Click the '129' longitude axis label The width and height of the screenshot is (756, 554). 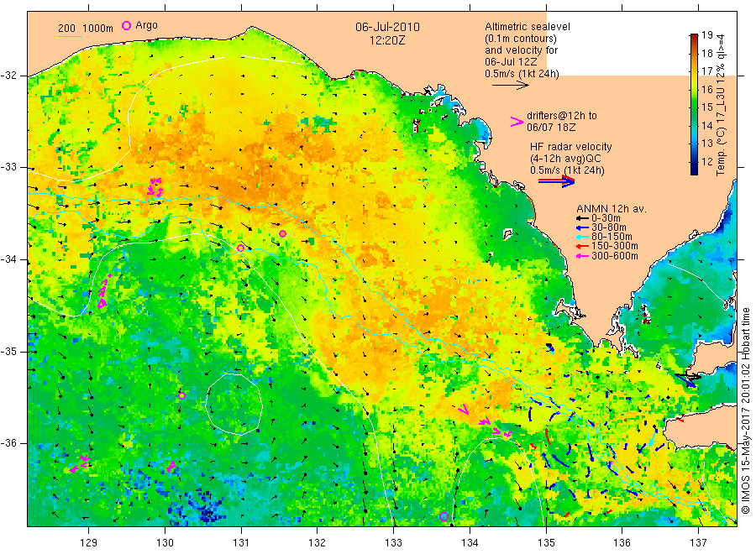[89, 542]
